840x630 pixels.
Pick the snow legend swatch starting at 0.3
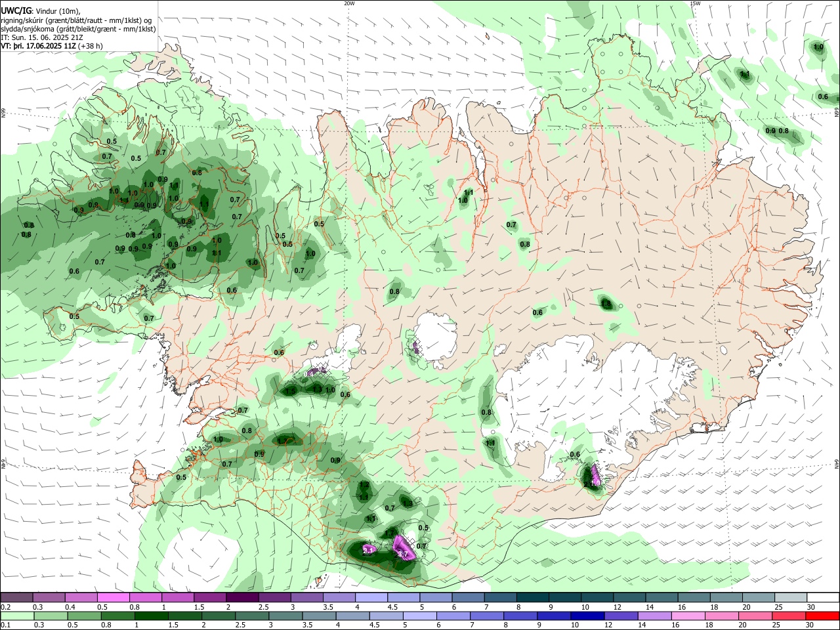pyautogui.click(x=49, y=598)
